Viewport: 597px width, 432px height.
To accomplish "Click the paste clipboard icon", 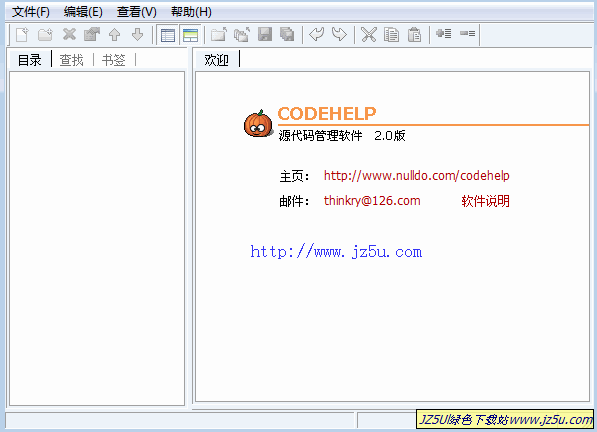I will coord(414,35).
